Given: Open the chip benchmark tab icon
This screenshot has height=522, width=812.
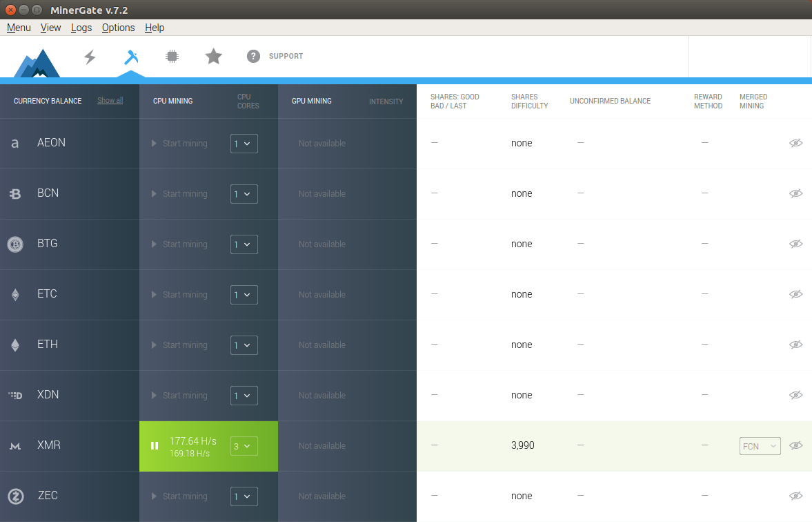Looking at the screenshot, I should point(172,56).
